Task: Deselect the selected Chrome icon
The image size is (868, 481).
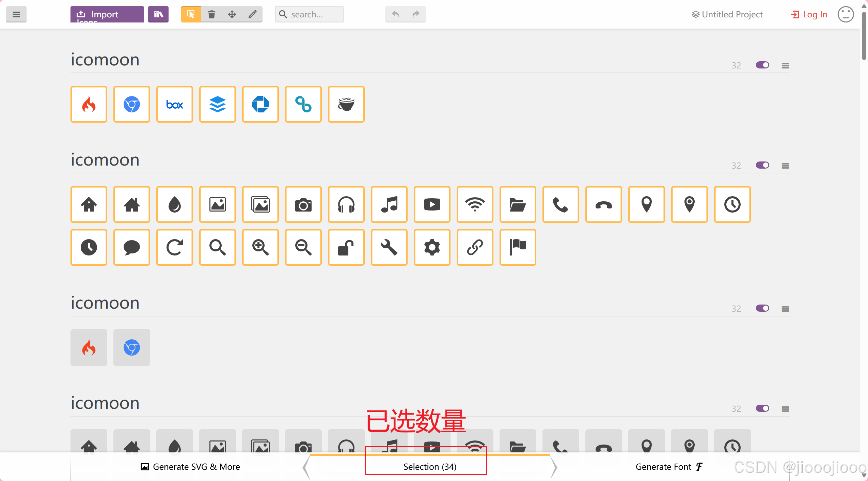Action: pos(132,104)
